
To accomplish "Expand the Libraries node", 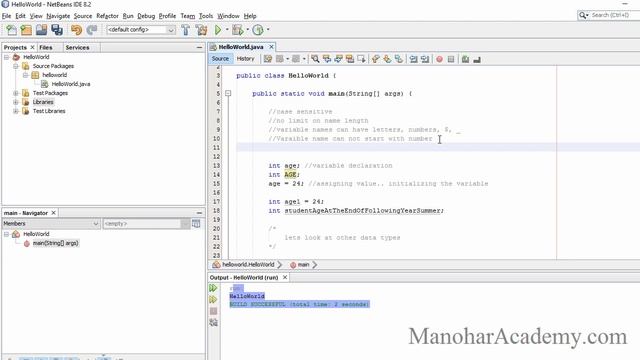I will 16,102.
